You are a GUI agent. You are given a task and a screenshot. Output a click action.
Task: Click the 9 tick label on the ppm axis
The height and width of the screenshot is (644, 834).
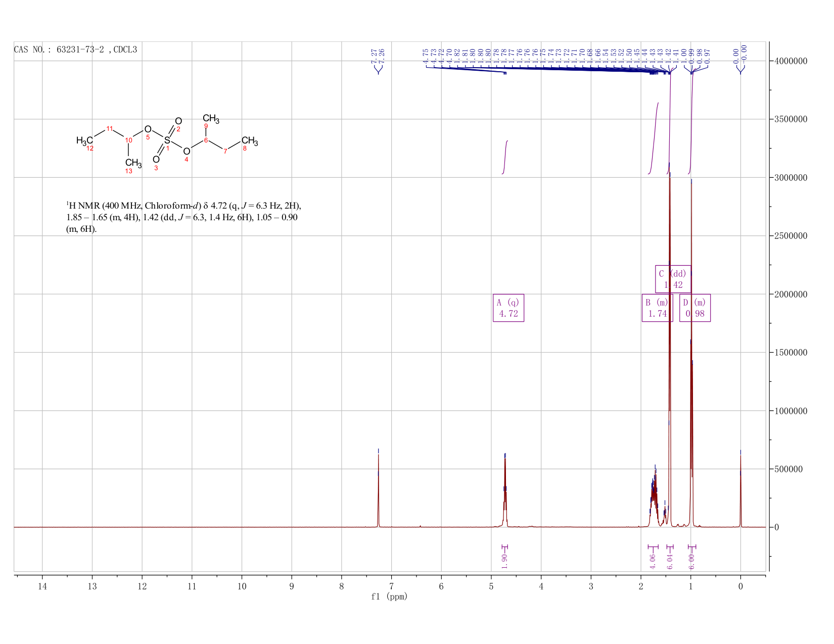coord(292,586)
